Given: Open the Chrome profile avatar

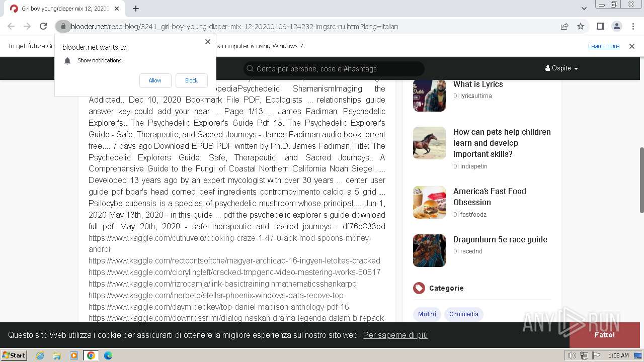Looking at the screenshot, I should (x=616, y=26).
